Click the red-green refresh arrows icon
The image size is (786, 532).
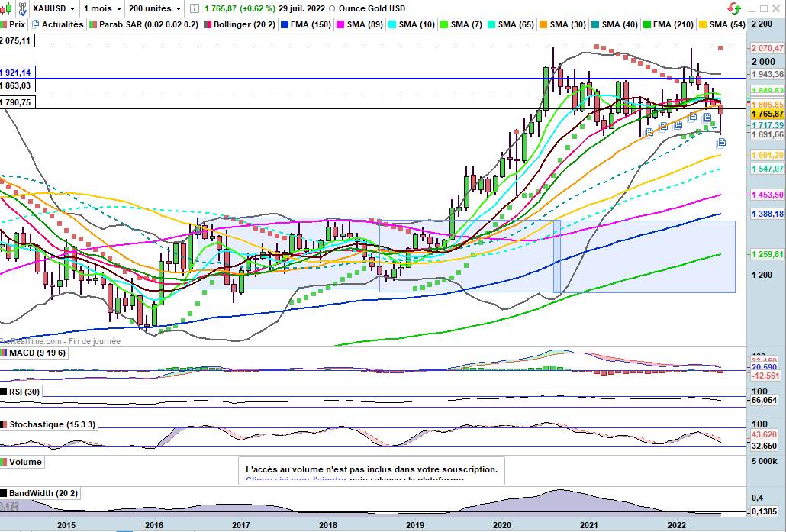coord(734,8)
